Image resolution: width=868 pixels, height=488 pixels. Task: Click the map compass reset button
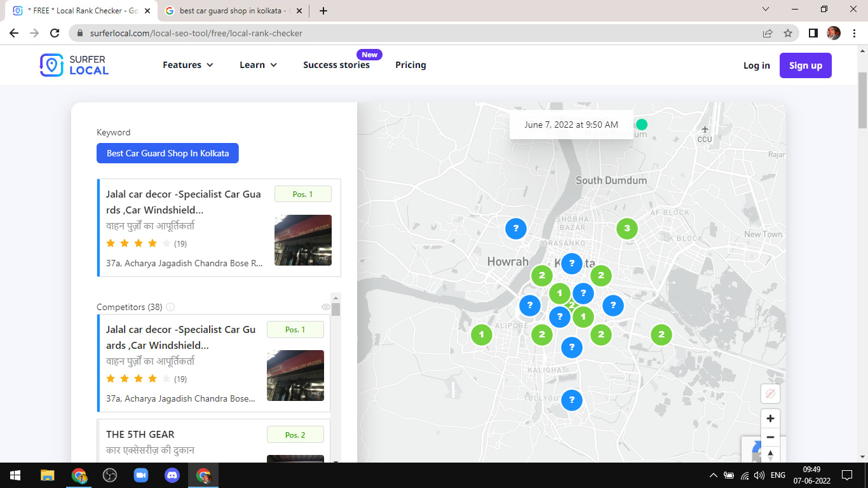[x=770, y=455]
